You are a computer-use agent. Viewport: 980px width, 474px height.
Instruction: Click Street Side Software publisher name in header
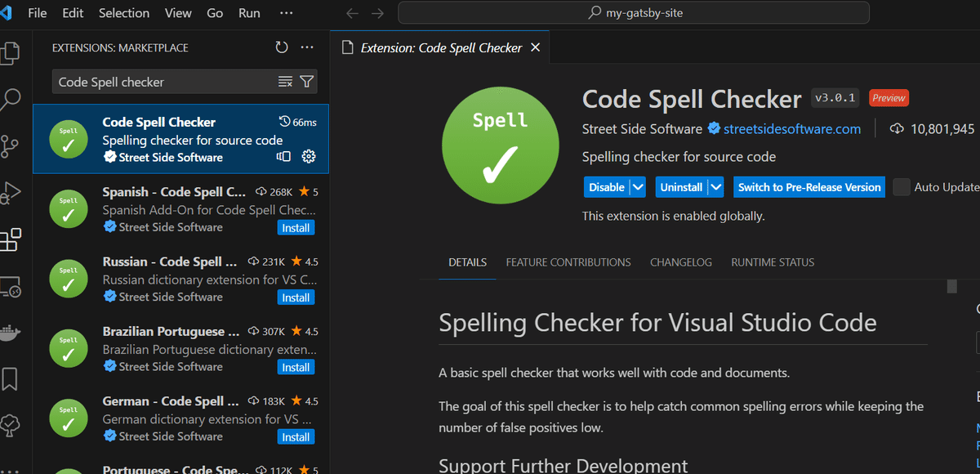pyautogui.click(x=642, y=129)
